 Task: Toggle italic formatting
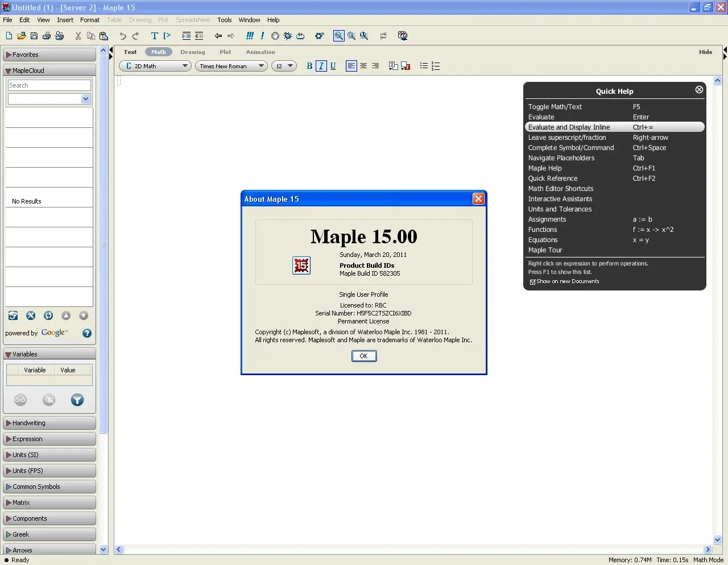pos(321,66)
